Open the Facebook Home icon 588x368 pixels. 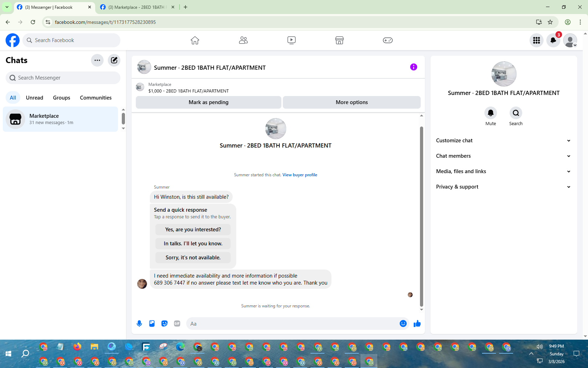(195, 40)
